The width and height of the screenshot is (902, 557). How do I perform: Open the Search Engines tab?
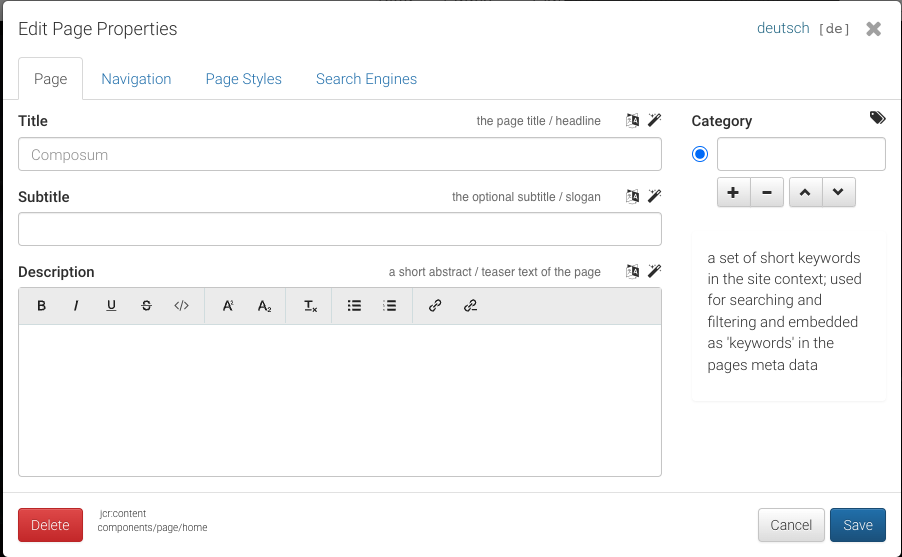point(366,79)
